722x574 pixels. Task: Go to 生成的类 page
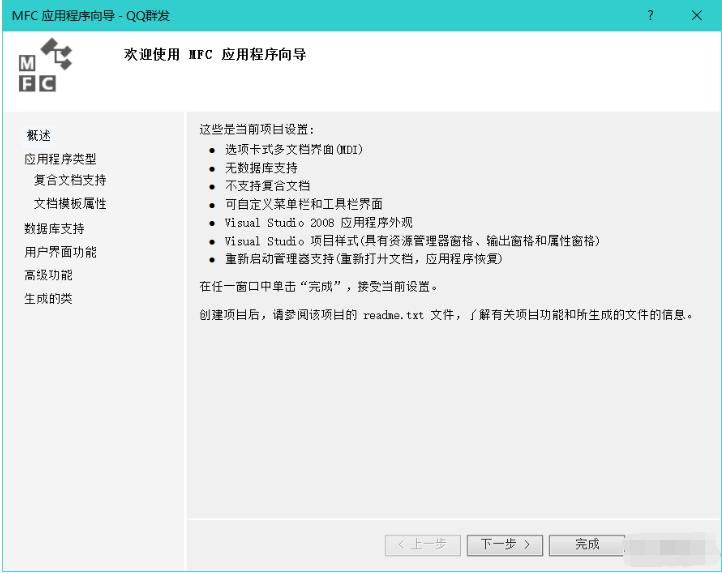pyautogui.click(x=48, y=298)
